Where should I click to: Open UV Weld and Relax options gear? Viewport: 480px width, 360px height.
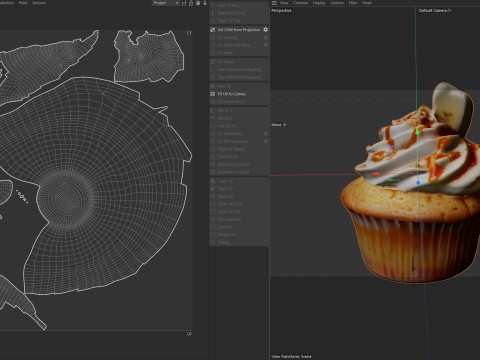pyautogui.click(x=266, y=45)
